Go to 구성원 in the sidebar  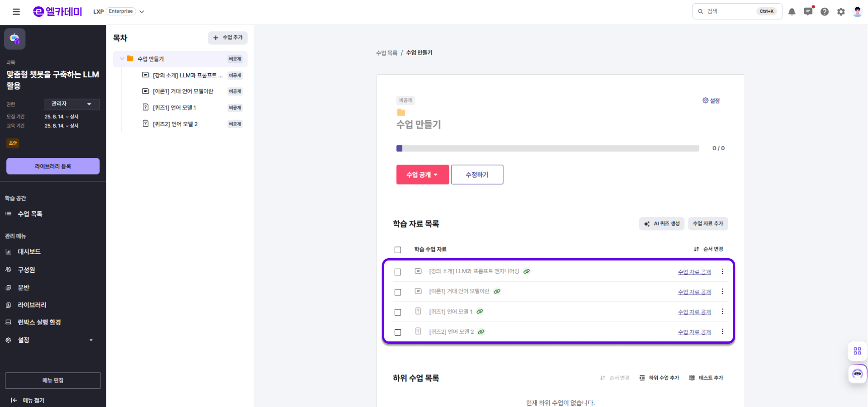(26, 270)
